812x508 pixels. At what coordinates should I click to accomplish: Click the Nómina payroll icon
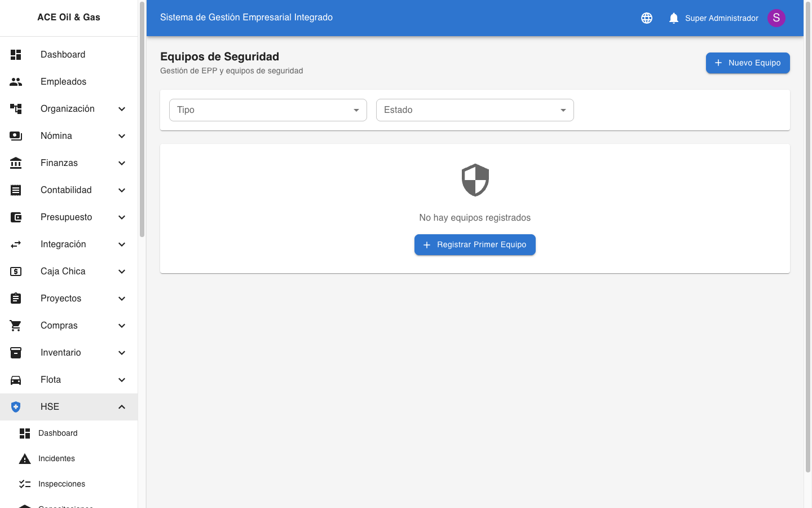click(16, 135)
